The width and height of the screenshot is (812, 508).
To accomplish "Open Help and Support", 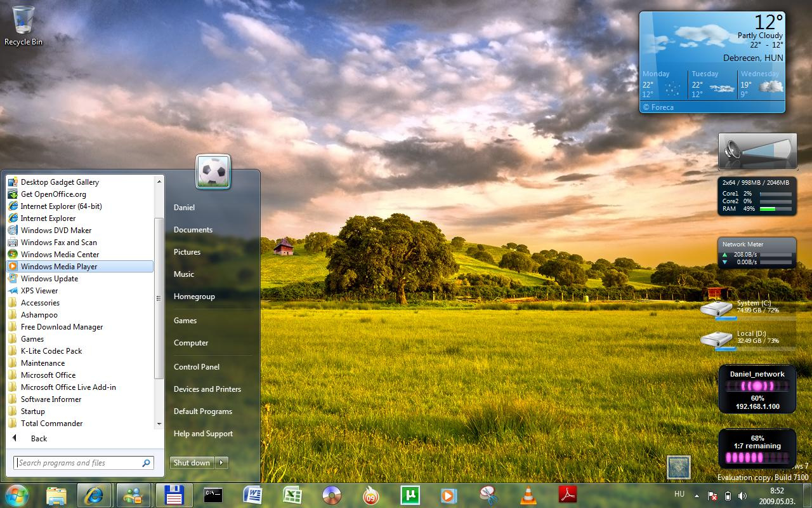I will [x=203, y=434].
